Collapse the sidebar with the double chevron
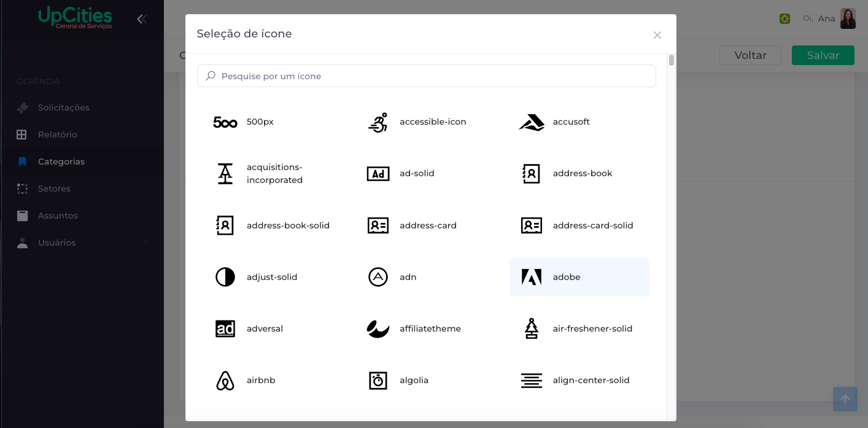 (x=142, y=19)
